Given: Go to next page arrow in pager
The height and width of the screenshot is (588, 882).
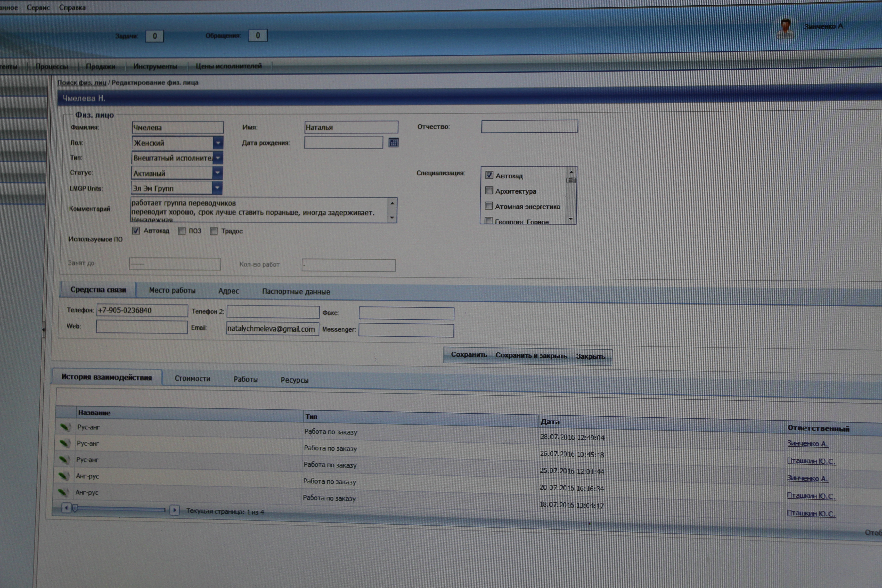Looking at the screenshot, I should click(x=174, y=510).
